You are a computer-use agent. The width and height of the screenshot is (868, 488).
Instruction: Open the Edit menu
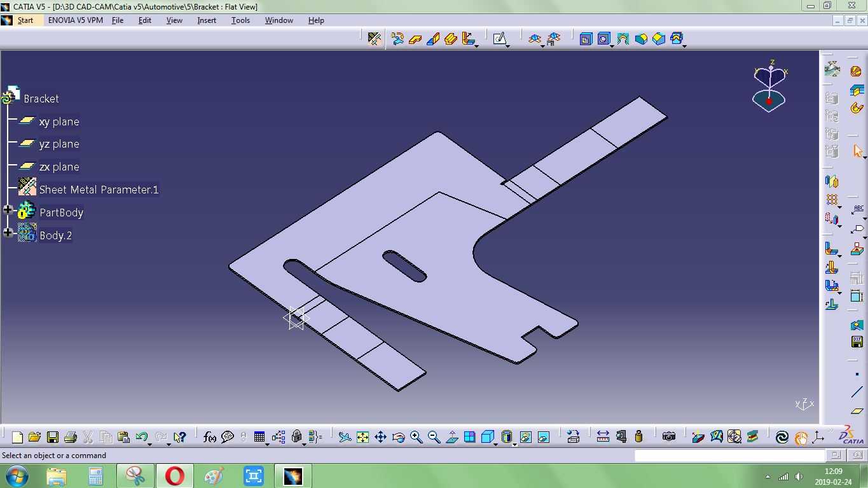tap(145, 20)
